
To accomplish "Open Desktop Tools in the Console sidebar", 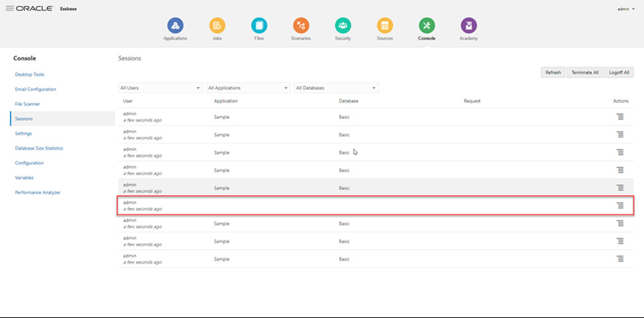I will [x=30, y=75].
